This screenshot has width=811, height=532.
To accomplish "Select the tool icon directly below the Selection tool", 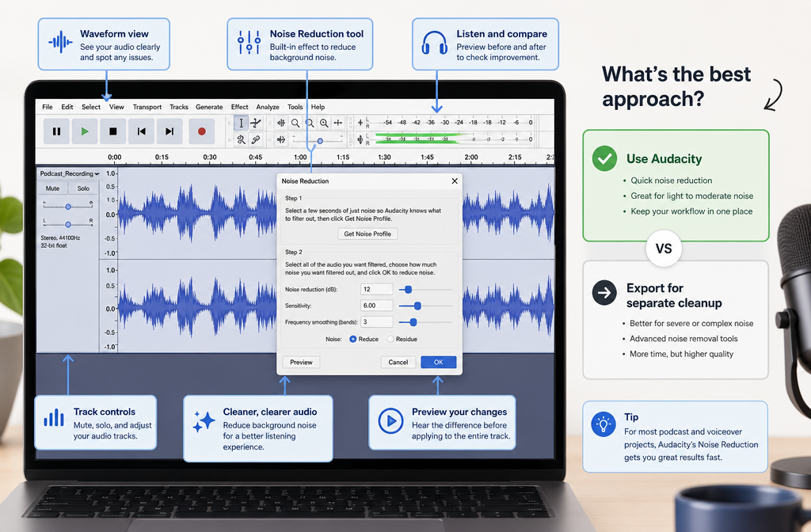I will [241, 139].
